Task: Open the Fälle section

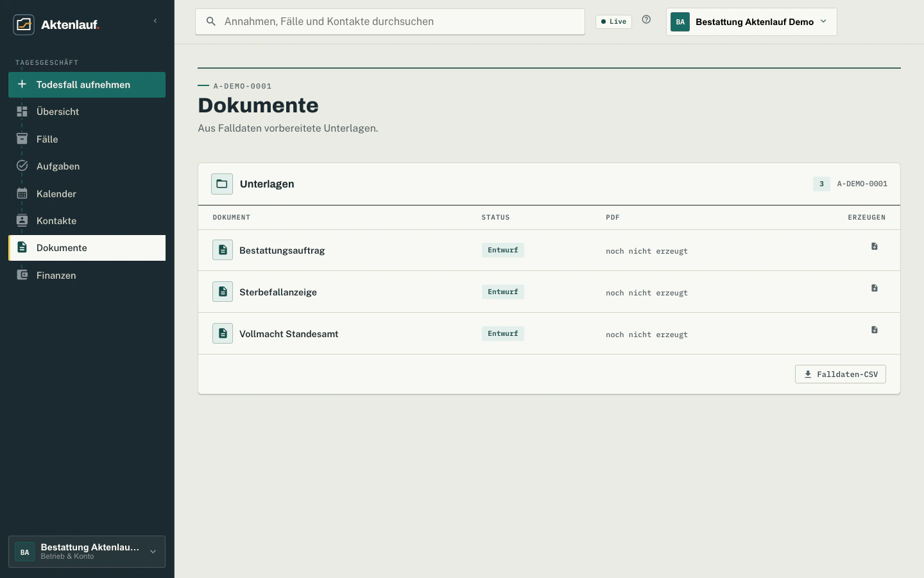Action: tap(87, 139)
